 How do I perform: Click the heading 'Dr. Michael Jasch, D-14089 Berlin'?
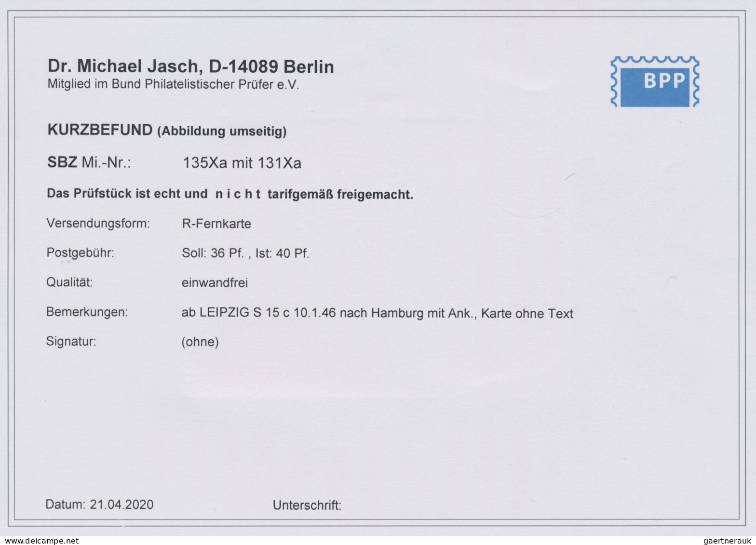(190, 66)
